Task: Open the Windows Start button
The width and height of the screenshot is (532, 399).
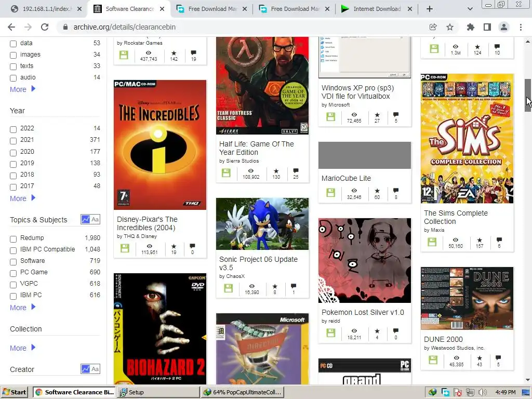Action: click(x=14, y=392)
